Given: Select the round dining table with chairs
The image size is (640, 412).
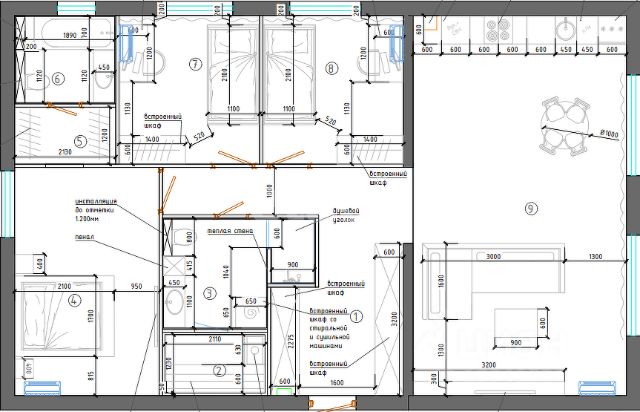Looking at the screenshot, I should [565, 126].
